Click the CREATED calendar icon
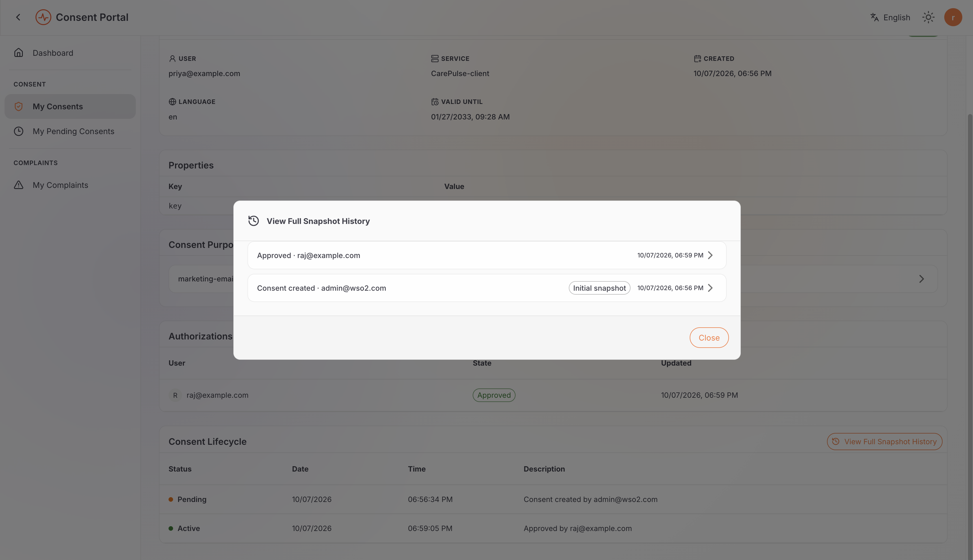The image size is (973, 560). [697, 59]
